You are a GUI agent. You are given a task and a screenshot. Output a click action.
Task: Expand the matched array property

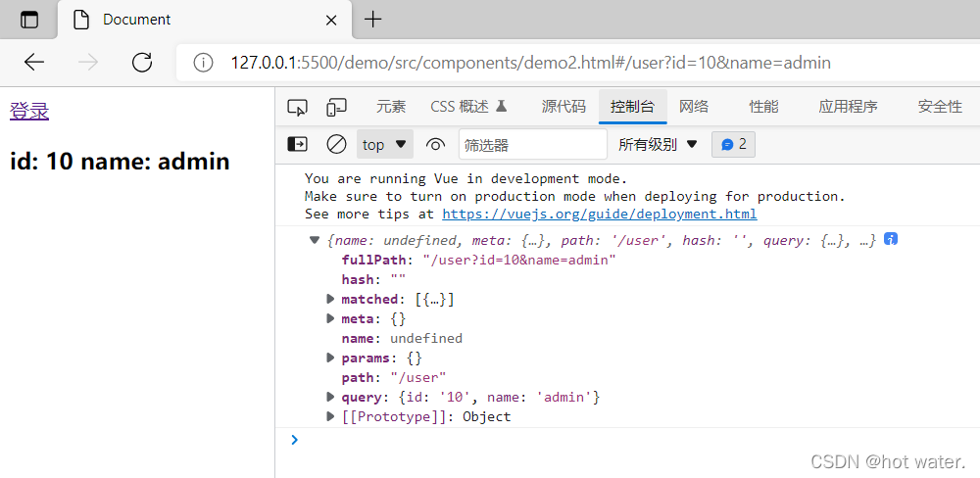pos(330,300)
